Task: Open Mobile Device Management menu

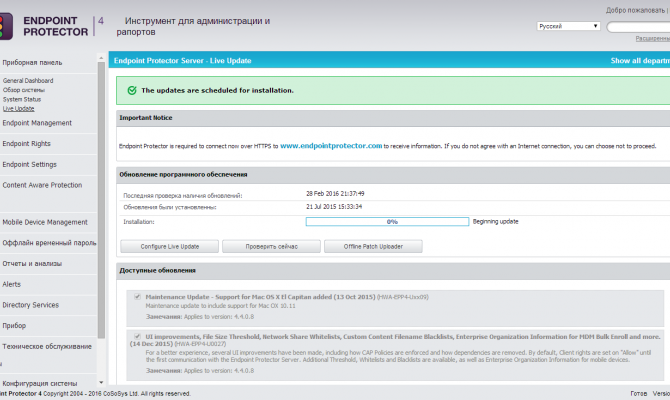Action: (45, 222)
